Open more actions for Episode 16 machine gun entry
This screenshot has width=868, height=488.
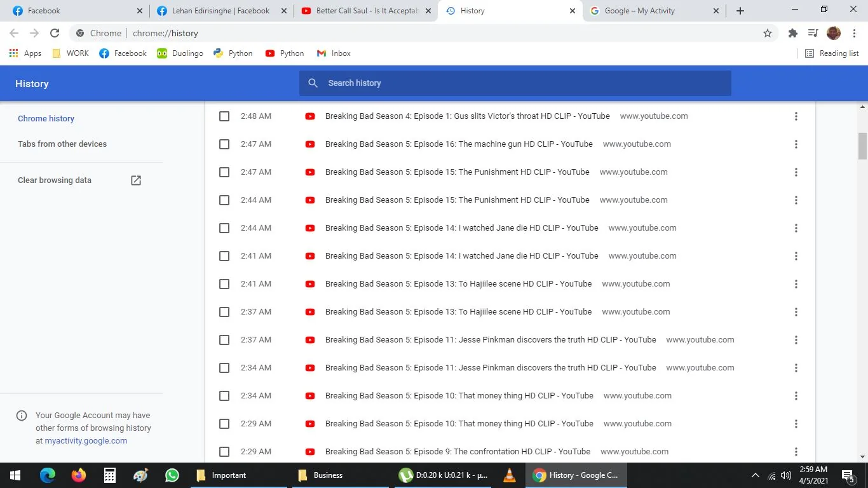click(796, 144)
